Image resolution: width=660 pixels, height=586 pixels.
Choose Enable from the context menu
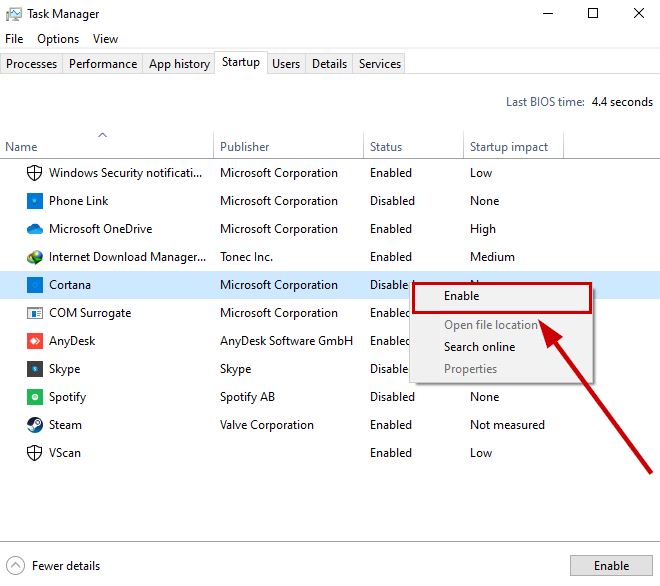[x=462, y=297]
